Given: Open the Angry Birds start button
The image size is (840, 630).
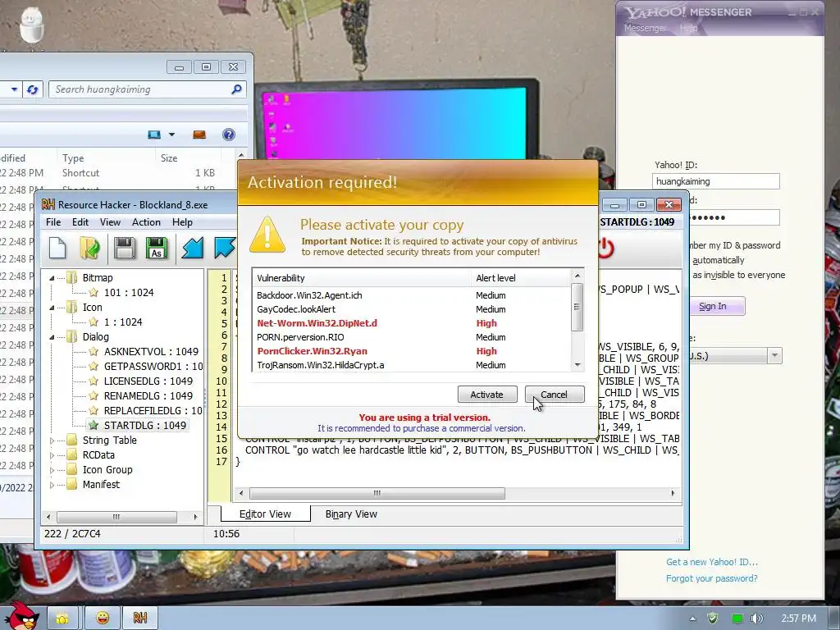Looking at the screenshot, I should (x=21, y=616).
